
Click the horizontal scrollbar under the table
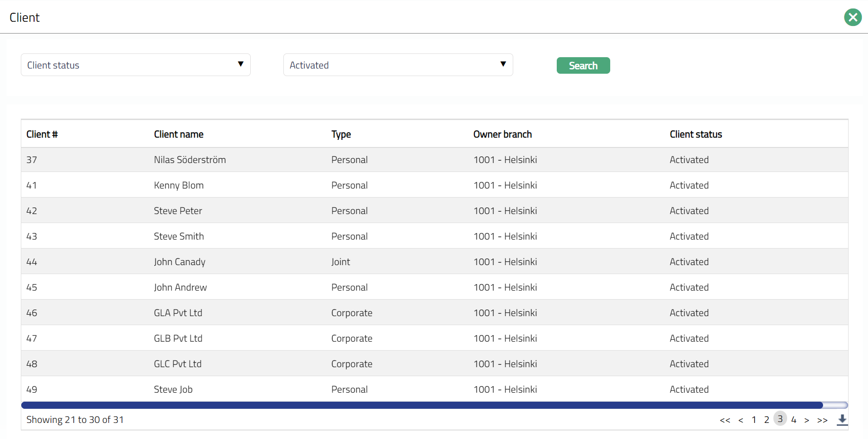pyautogui.click(x=422, y=405)
